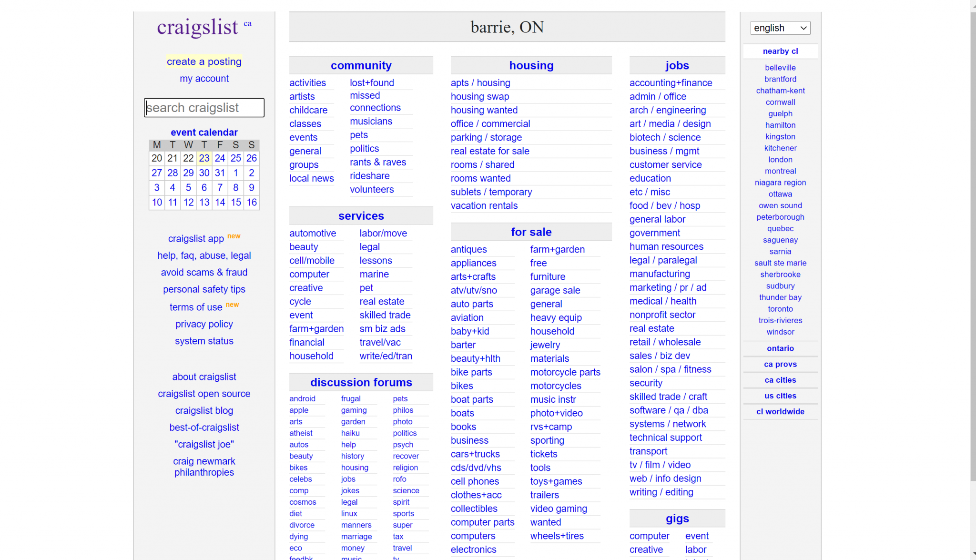The image size is (976, 560).
Task: Click the search craigslist input field
Action: (x=204, y=108)
